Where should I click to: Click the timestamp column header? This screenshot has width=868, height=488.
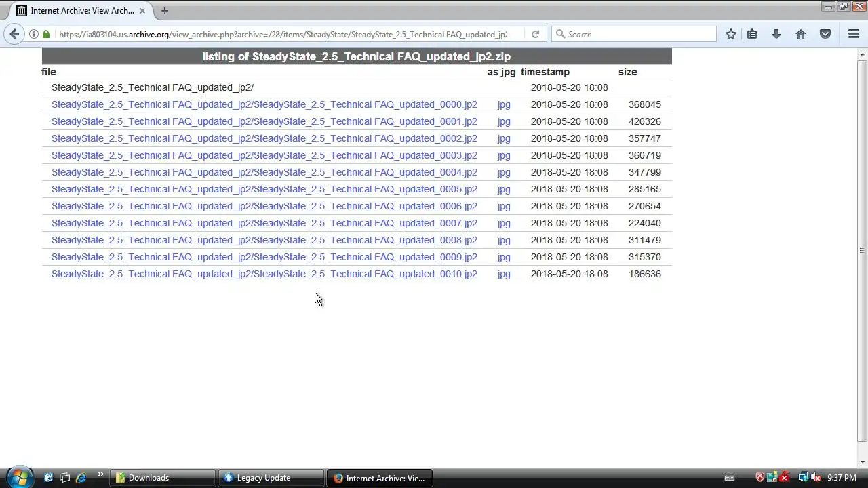coord(545,72)
